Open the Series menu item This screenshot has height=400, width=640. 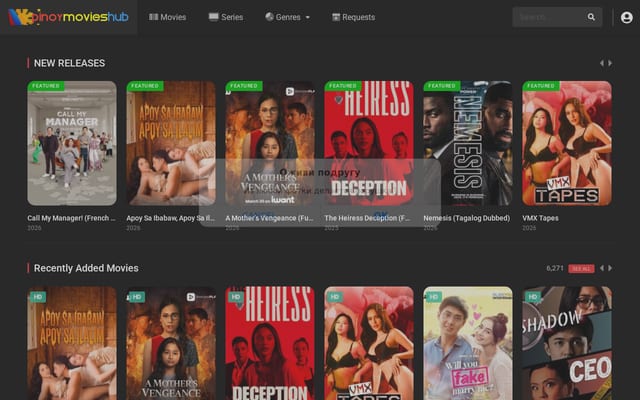(x=226, y=17)
